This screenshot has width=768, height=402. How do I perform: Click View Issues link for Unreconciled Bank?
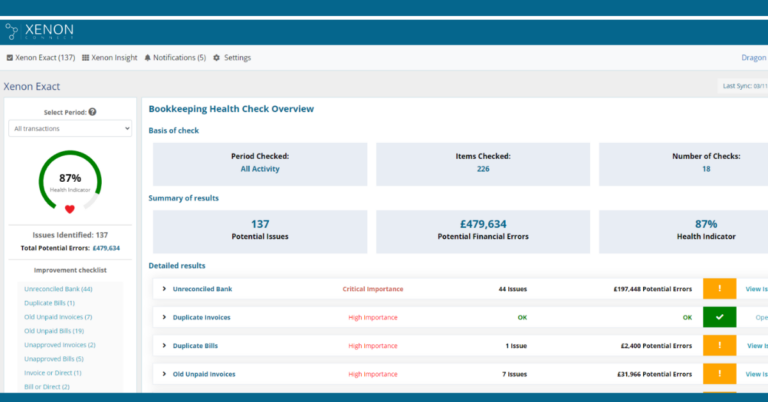pyautogui.click(x=756, y=289)
